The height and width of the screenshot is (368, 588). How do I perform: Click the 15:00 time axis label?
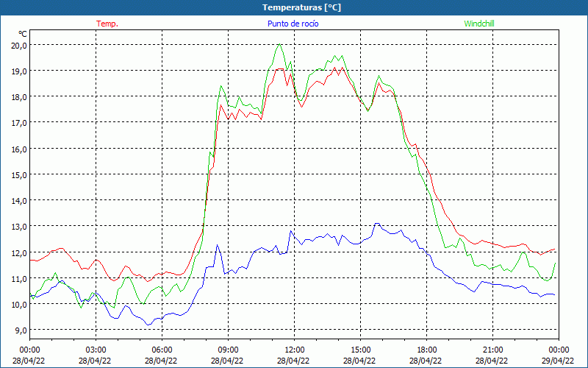[x=360, y=350]
